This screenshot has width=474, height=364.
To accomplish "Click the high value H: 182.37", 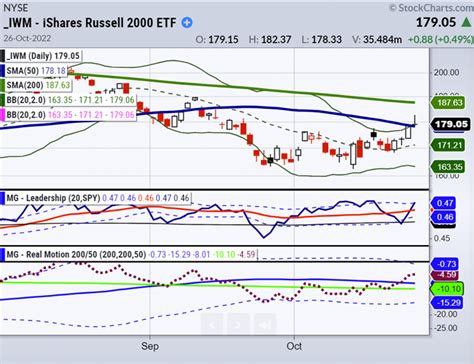I will coord(270,40).
